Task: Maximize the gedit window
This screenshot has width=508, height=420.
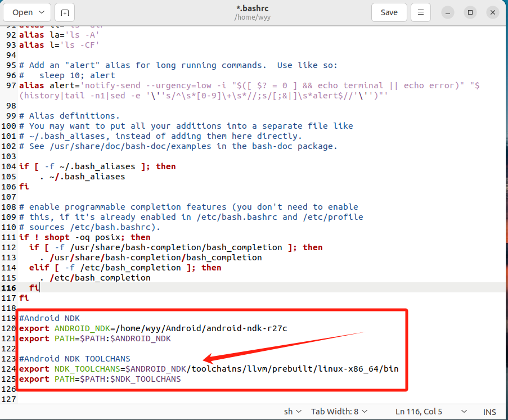Action: (470, 12)
